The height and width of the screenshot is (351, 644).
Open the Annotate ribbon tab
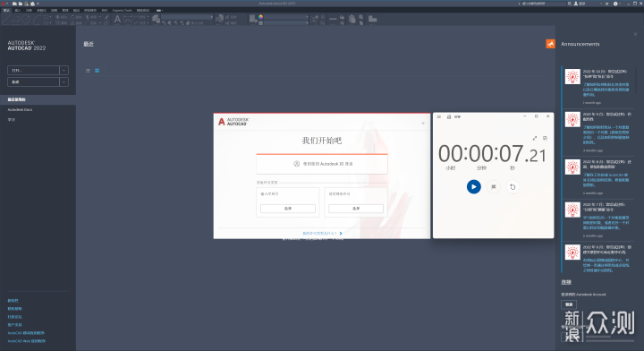(29, 10)
